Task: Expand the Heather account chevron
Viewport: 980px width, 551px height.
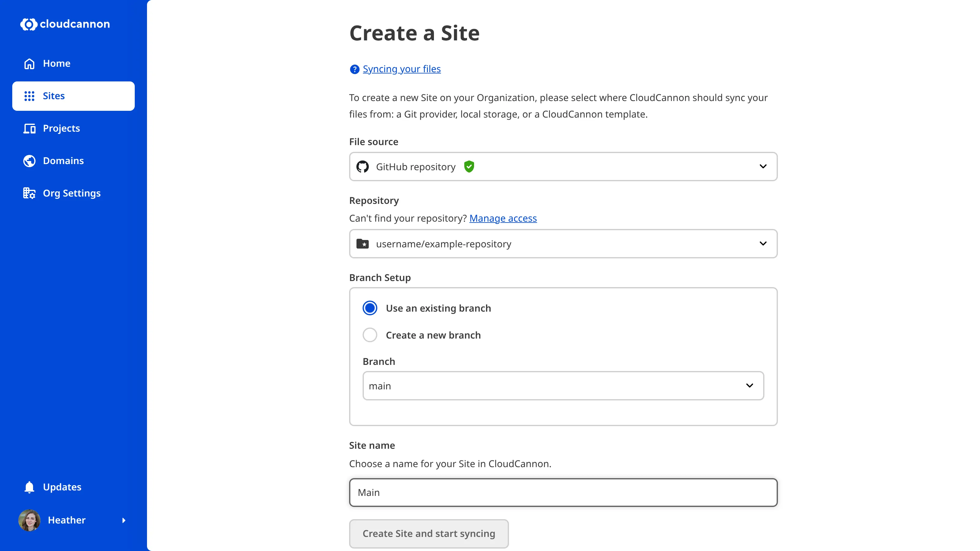Action: [124, 520]
